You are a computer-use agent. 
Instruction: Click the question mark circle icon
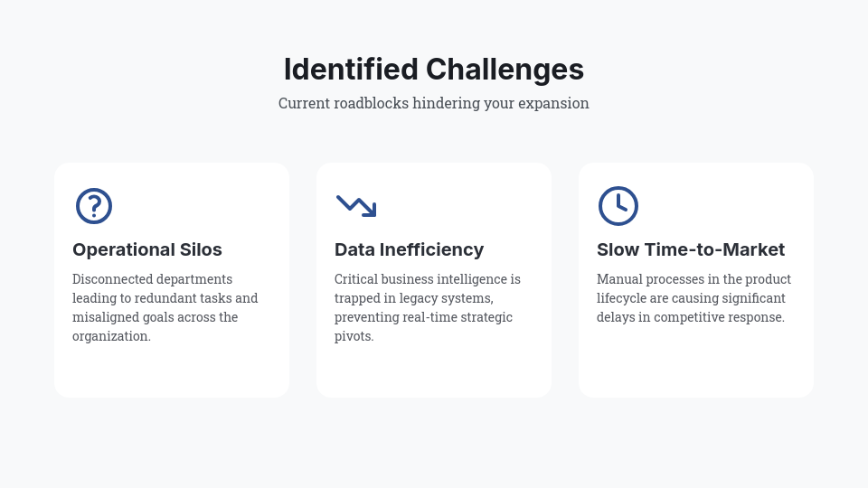tap(94, 206)
